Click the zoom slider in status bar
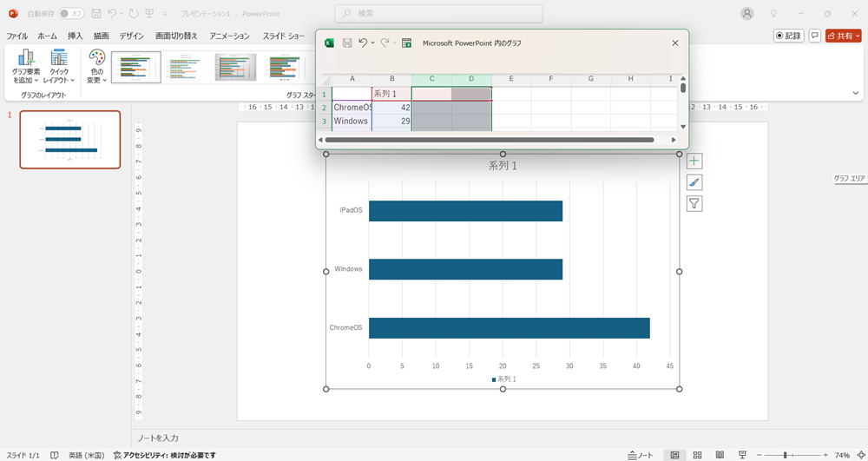The image size is (868, 461). coord(791,455)
